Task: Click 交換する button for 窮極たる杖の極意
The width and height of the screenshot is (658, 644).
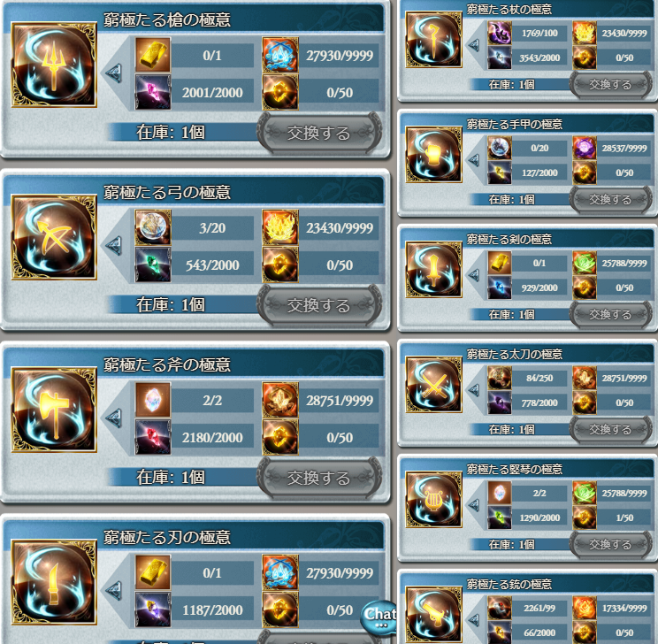Action: [x=610, y=84]
